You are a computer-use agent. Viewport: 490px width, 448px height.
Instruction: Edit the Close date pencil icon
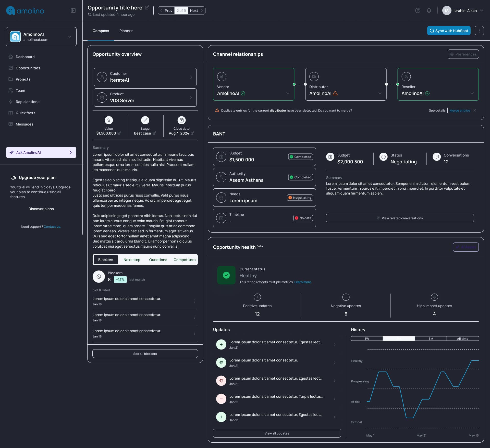coord(192,133)
